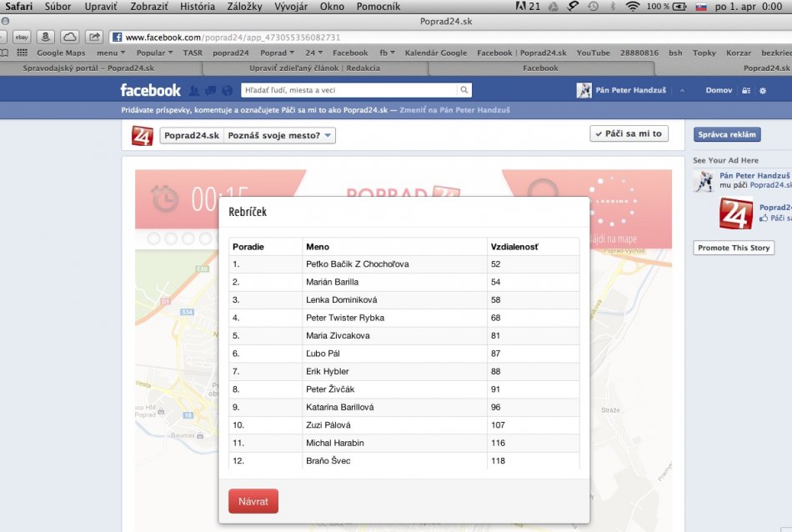Click the Safari share icon
792x532 pixels.
94,37
